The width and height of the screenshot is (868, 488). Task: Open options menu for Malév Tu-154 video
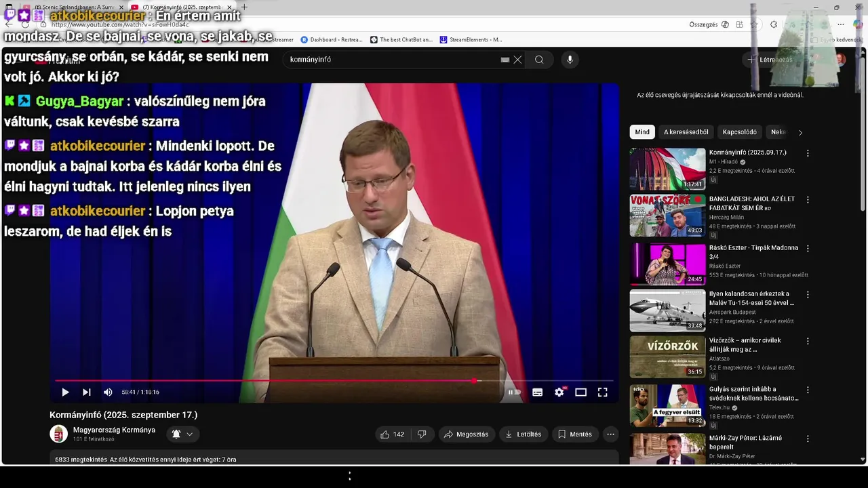807,295
